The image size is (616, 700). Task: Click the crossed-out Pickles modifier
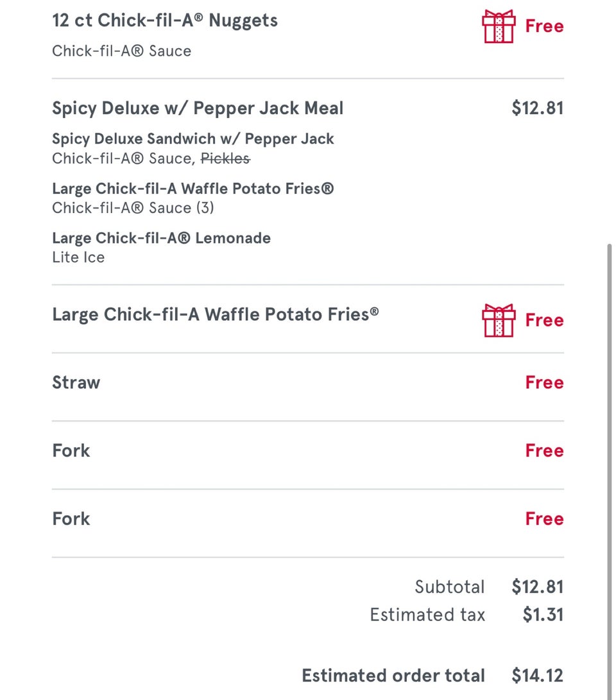pyautogui.click(x=225, y=158)
